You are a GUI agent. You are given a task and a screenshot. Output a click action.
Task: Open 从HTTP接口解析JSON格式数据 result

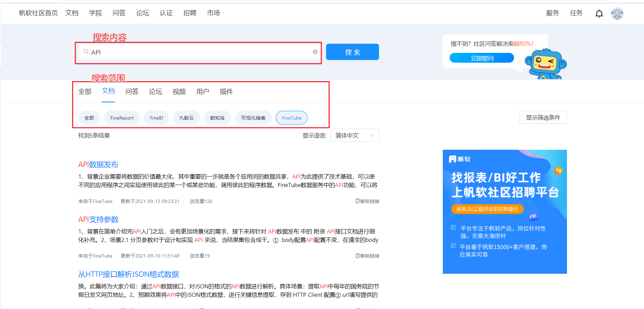tap(129, 274)
